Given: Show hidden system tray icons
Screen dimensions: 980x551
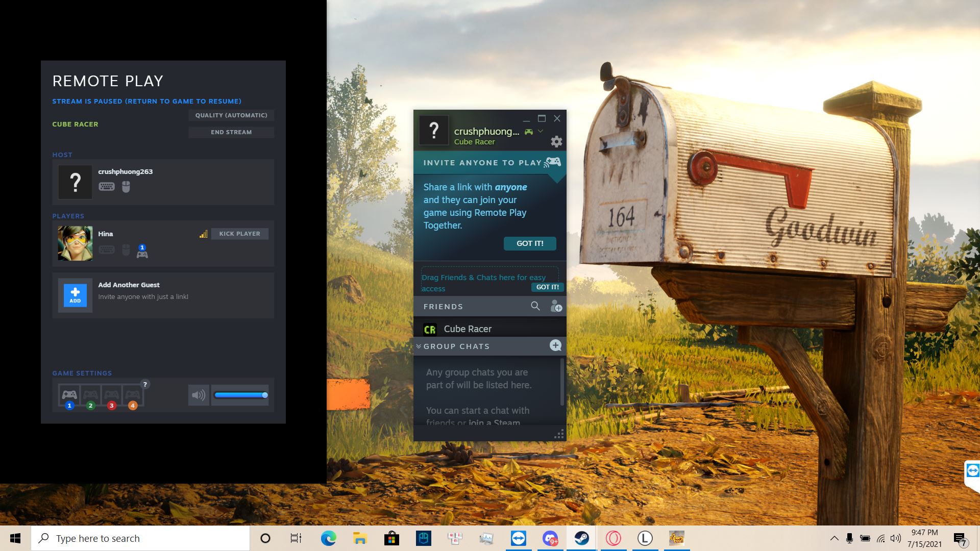Looking at the screenshot, I should pos(834,538).
